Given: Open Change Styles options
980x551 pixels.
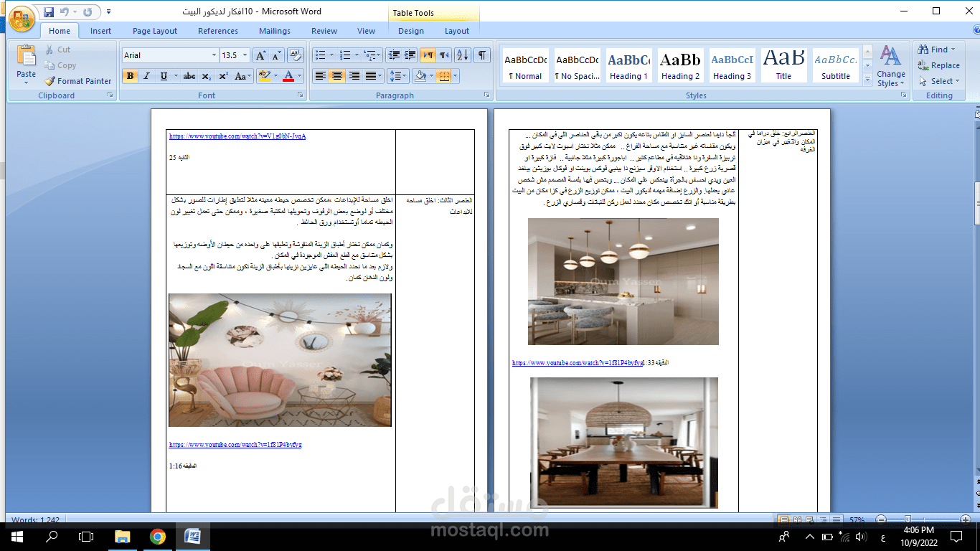Looking at the screenshot, I should coord(891,66).
